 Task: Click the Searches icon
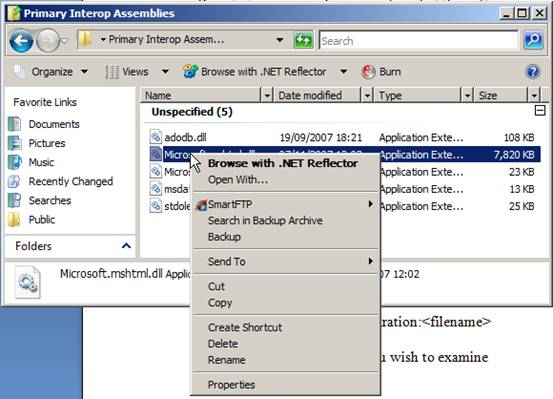click(x=14, y=200)
